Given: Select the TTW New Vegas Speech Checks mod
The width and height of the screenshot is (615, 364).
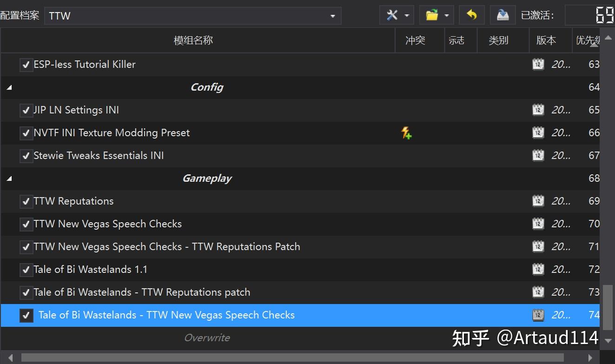Looking at the screenshot, I should point(108,224).
